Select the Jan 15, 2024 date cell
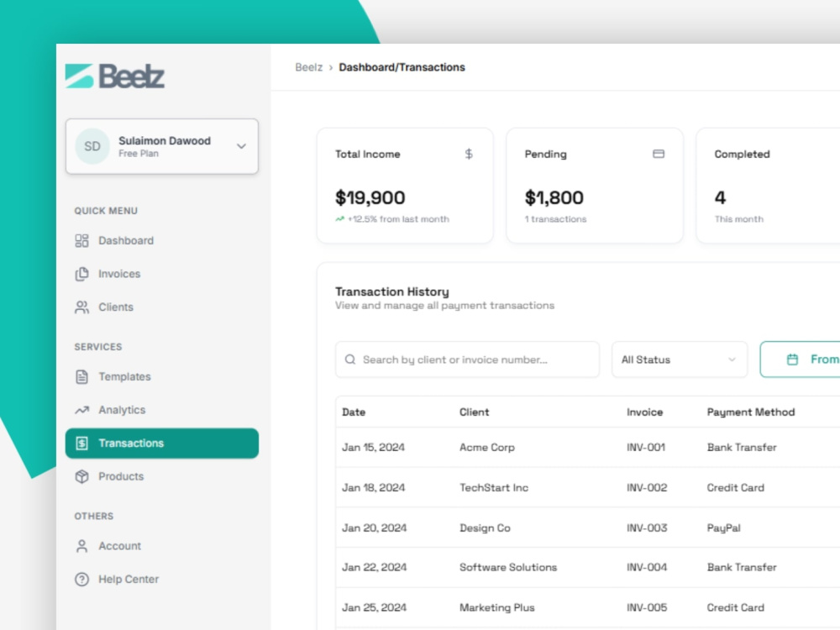 374,448
